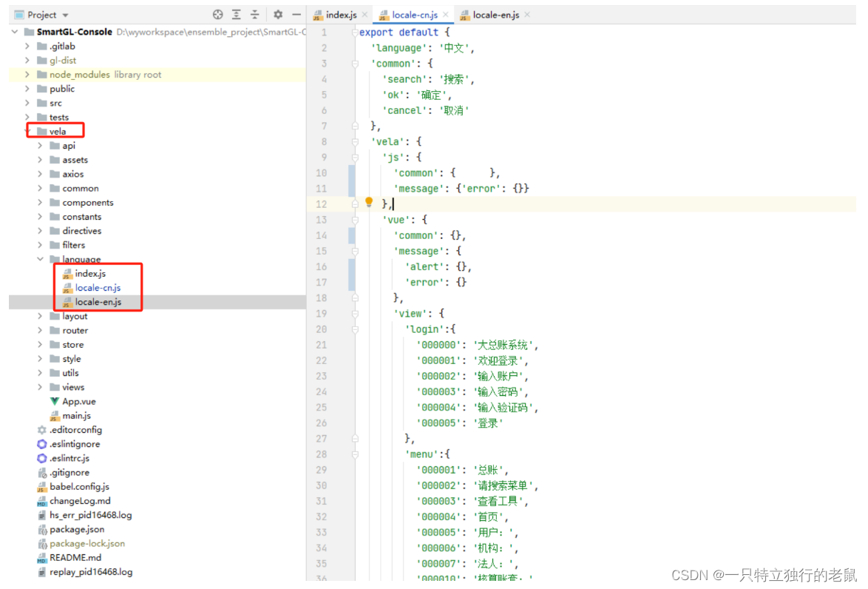Fold the 'vue' block on line 13

[x=356, y=220]
